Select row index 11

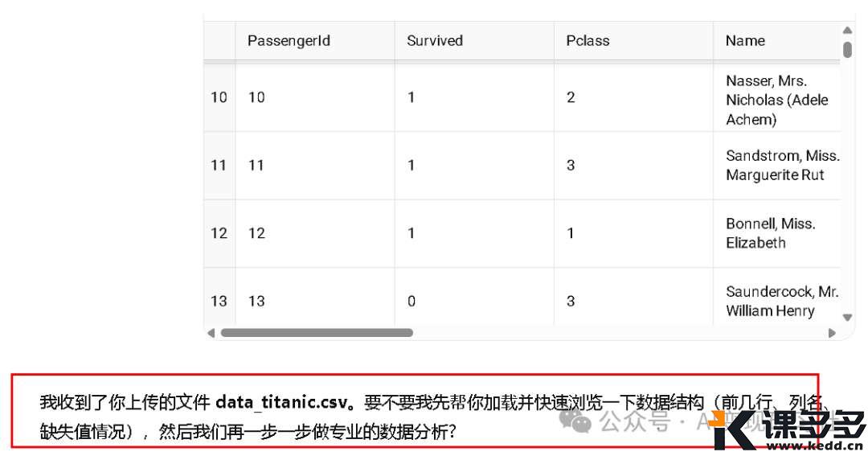click(x=219, y=166)
